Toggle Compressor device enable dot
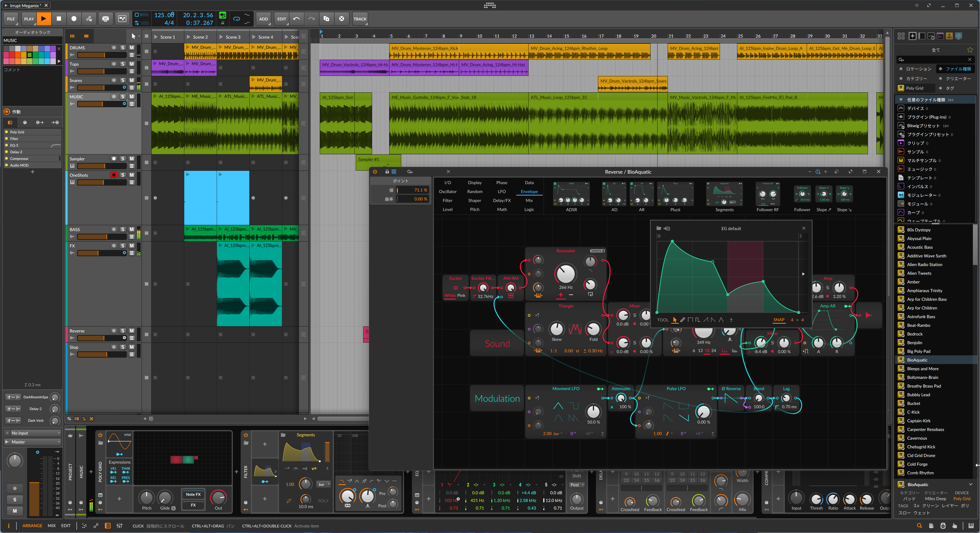The width and height of the screenshot is (980, 533). pos(6,159)
